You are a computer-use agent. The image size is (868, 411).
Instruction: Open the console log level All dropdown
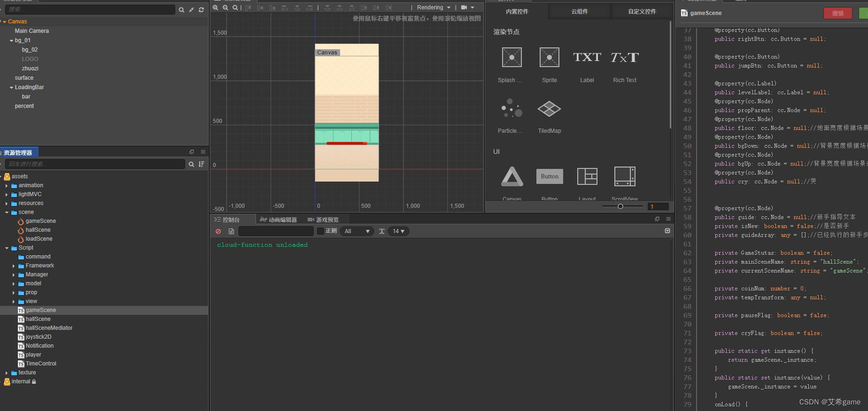click(357, 231)
